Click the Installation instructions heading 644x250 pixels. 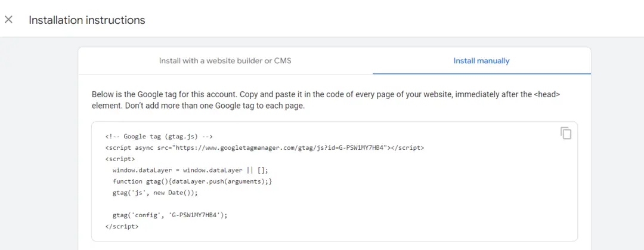(87, 20)
